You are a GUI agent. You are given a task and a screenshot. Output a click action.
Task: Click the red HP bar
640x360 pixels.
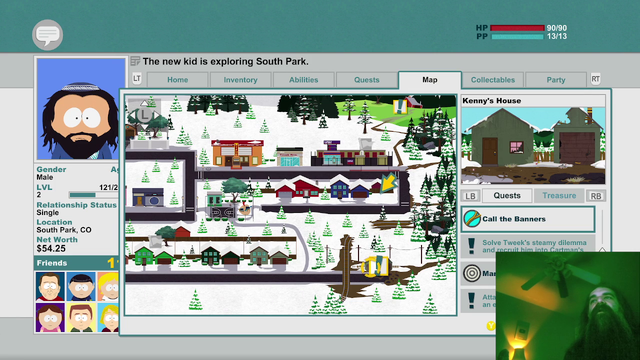[517, 28]
